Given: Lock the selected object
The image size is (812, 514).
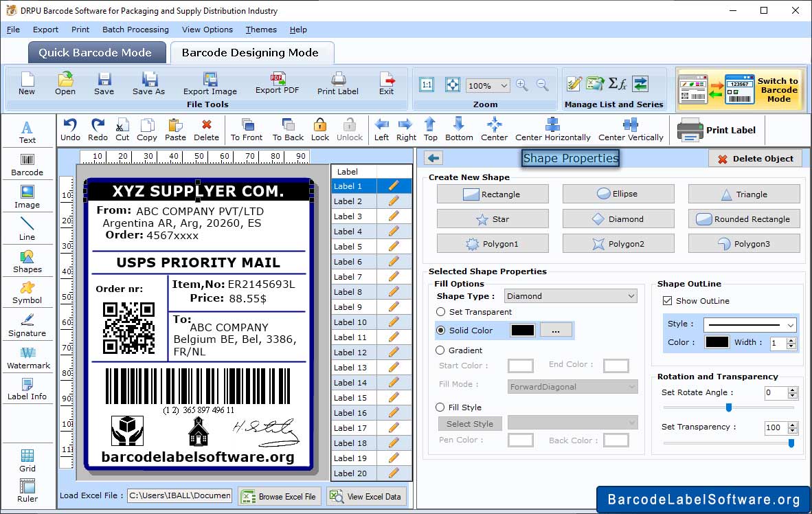Looking at the screenshot, I should (x=320, y=130).
